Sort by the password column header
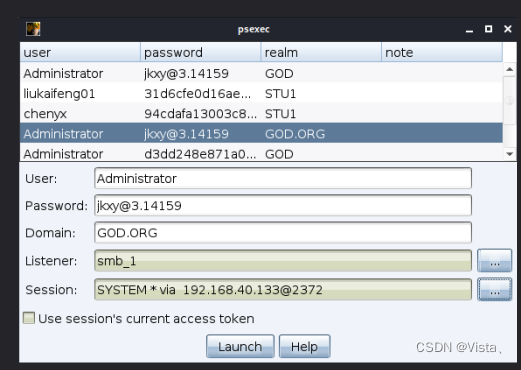 (200, 52)
